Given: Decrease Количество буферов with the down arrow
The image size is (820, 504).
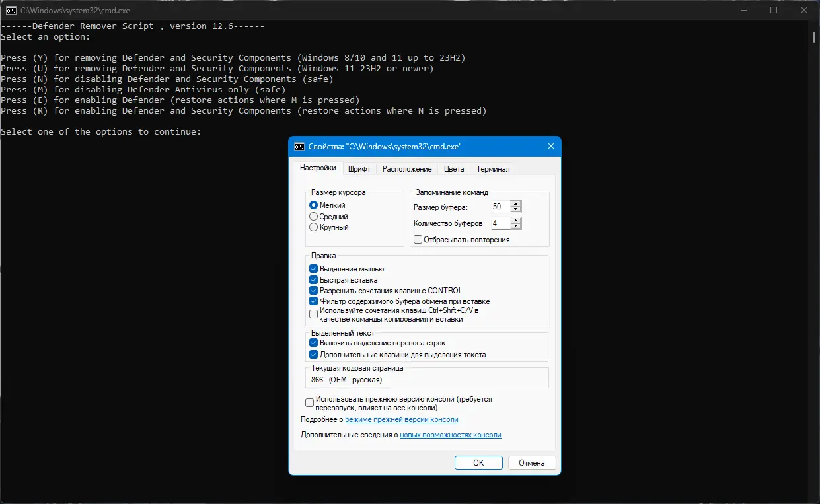Looking at the screenshot, I should pyautogui.click(x=516, y=227).
